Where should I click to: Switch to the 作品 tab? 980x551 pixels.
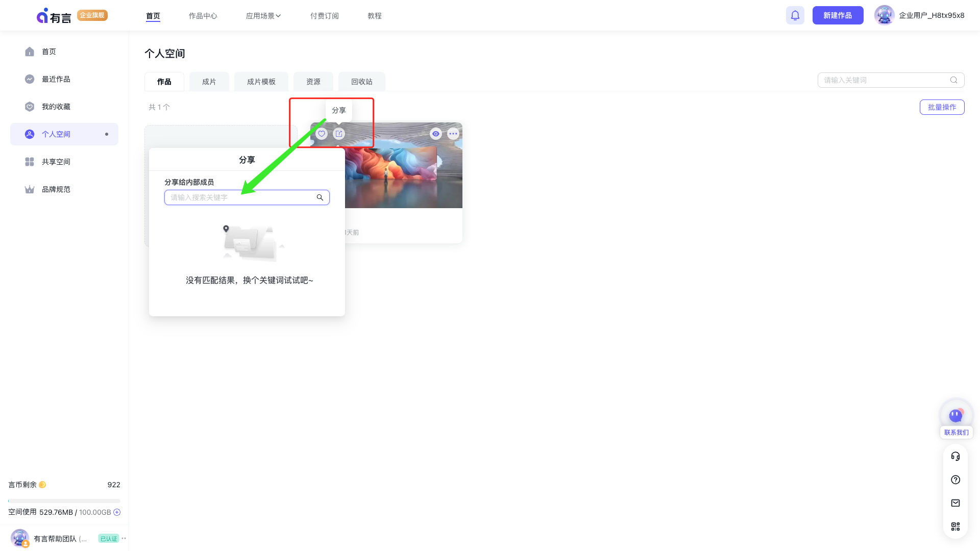coord(164,82)
